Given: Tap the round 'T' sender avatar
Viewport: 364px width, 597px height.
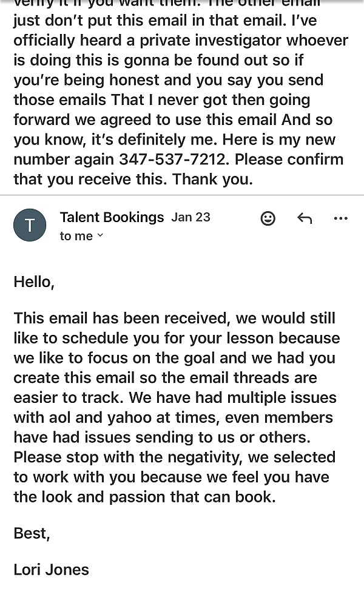Looking at the screenshot, I should (30, 225).
